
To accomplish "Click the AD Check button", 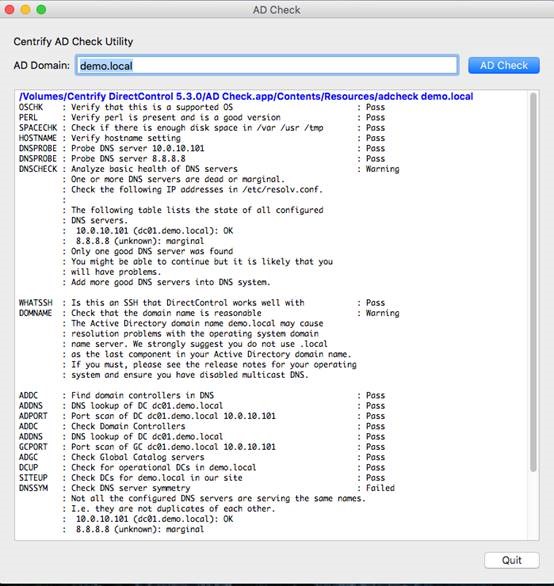I will [x=504, y=65].
